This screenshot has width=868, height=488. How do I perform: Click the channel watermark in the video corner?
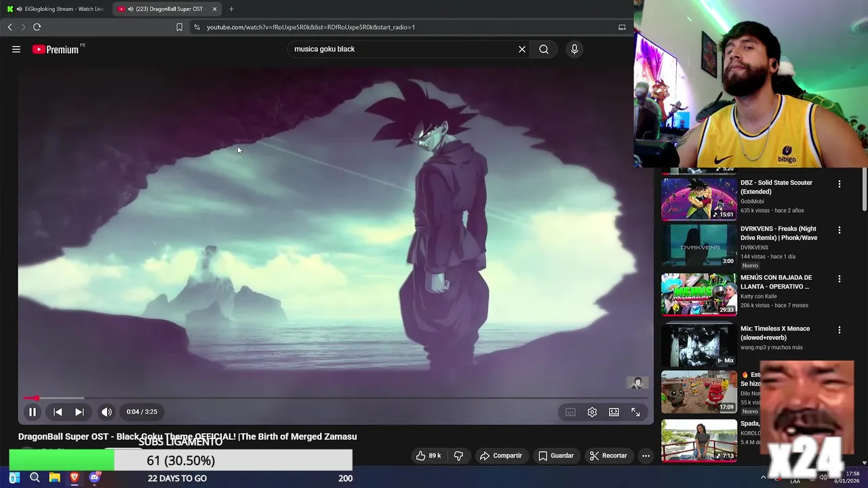pos(636,383)
